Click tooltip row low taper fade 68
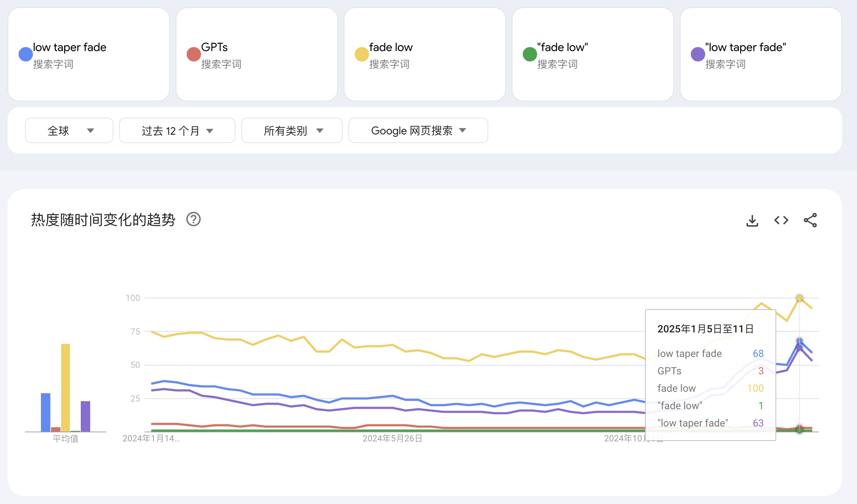This screenshot has width=857, height=504. 710,353
